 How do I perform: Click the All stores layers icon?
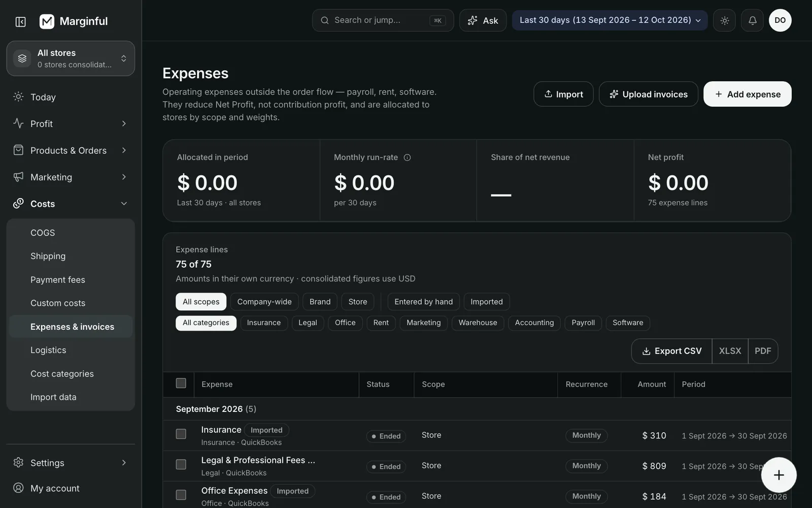click(x=22, y=58)
